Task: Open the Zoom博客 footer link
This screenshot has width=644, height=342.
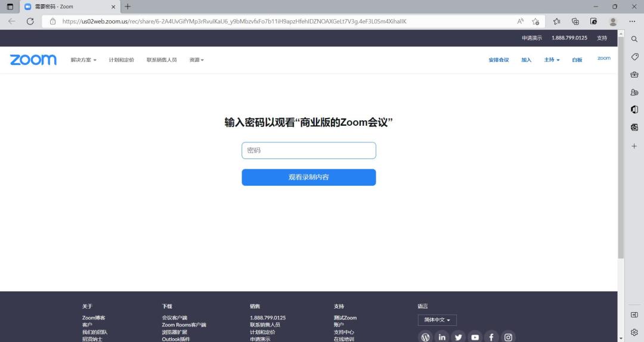Action: [x=94, y=318]
